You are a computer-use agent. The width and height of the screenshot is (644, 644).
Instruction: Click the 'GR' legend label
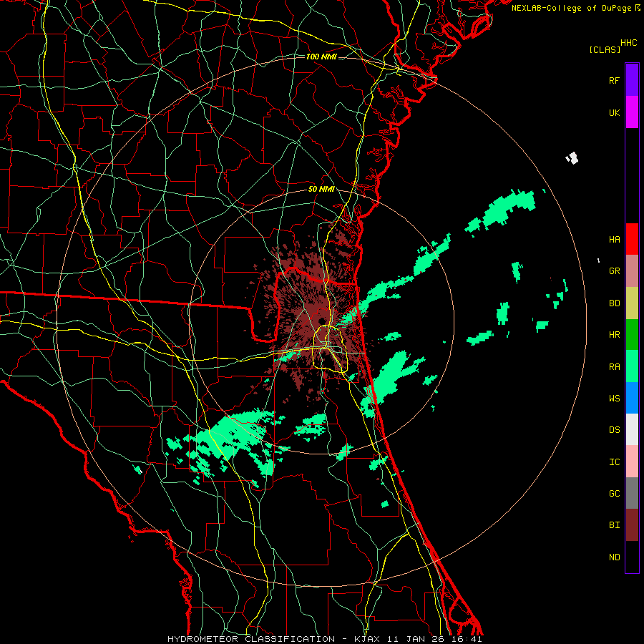tap(614, 271)
